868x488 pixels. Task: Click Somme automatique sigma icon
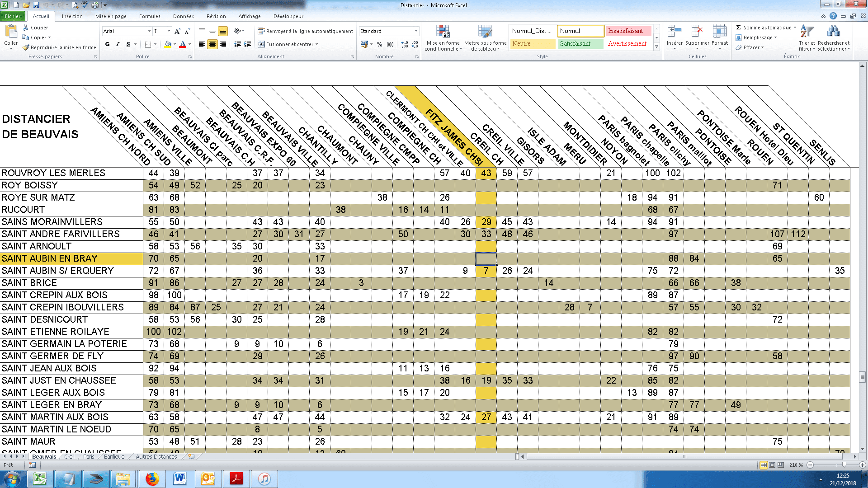pyautogui.click(x=738, y=28)
